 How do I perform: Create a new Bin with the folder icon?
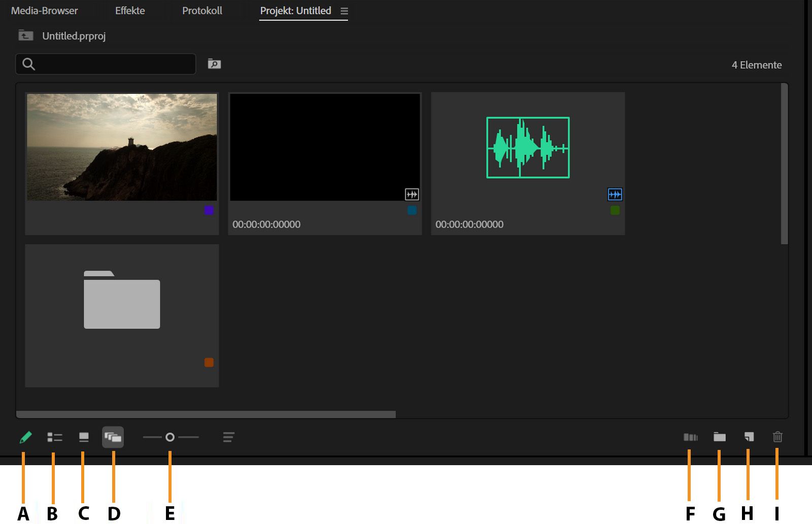point(719,437)
